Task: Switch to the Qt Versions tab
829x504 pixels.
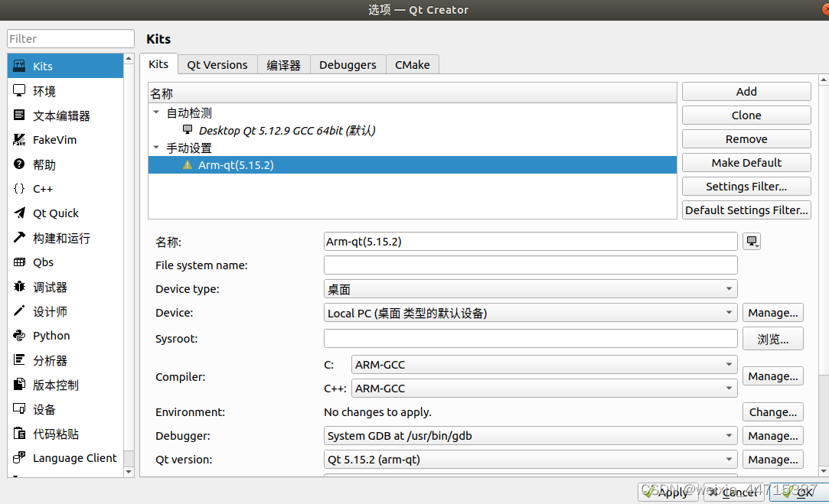Action: [x=217, y=64]
